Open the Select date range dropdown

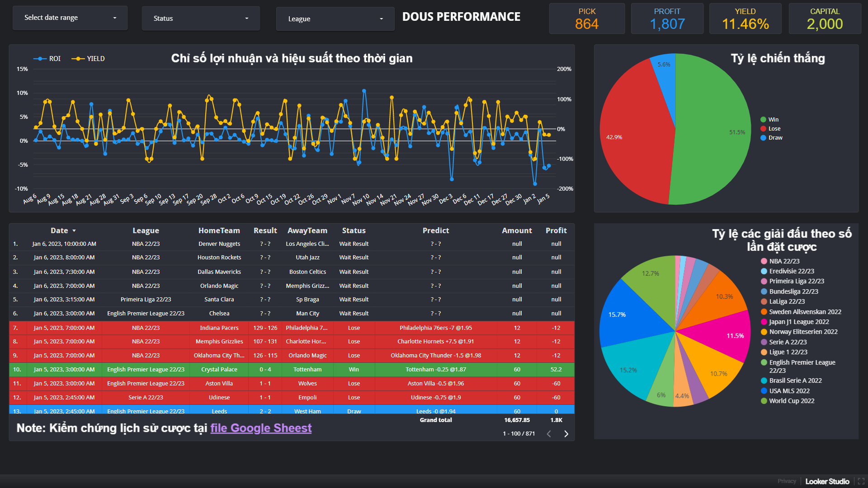[70, 18]
